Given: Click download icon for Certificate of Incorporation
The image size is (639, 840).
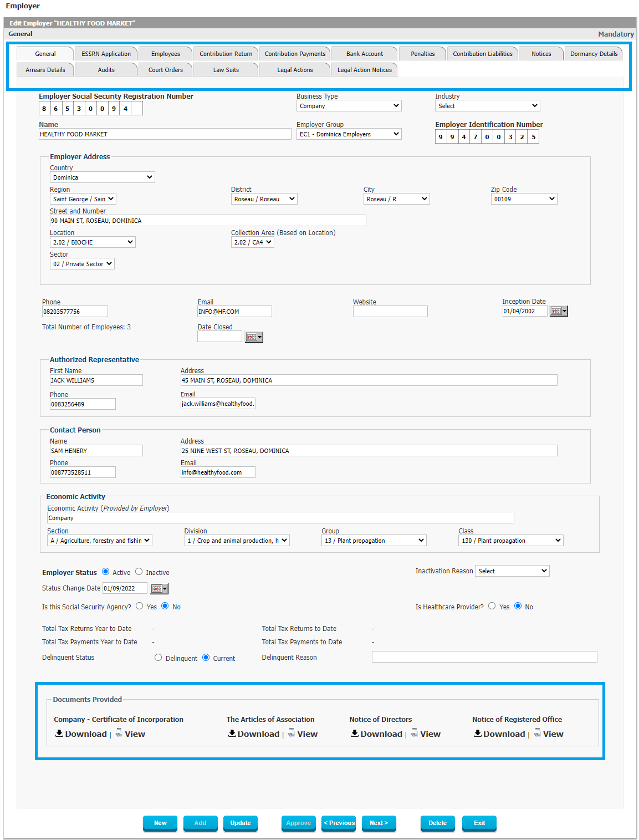Looking at the screenshot, I should 59,734.
